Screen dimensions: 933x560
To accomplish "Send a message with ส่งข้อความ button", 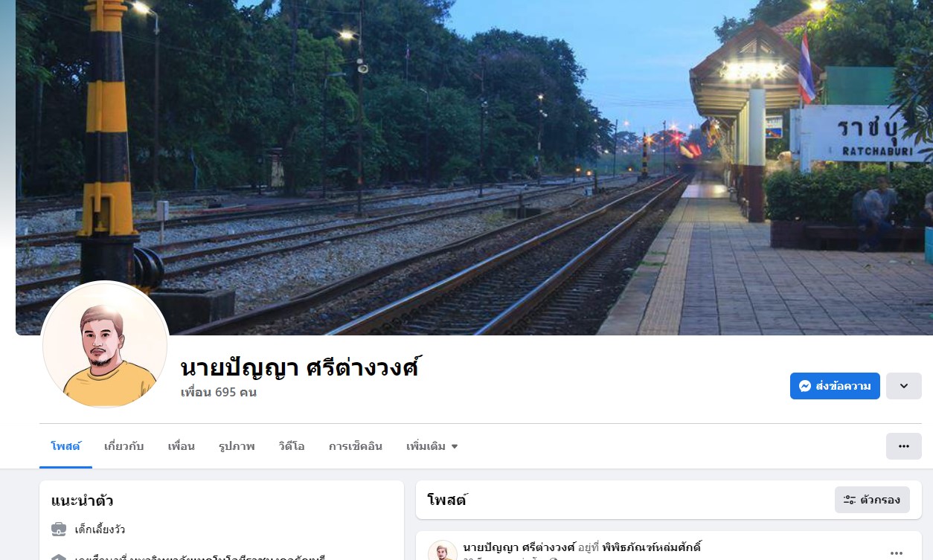I will click(x=835, y=386).
